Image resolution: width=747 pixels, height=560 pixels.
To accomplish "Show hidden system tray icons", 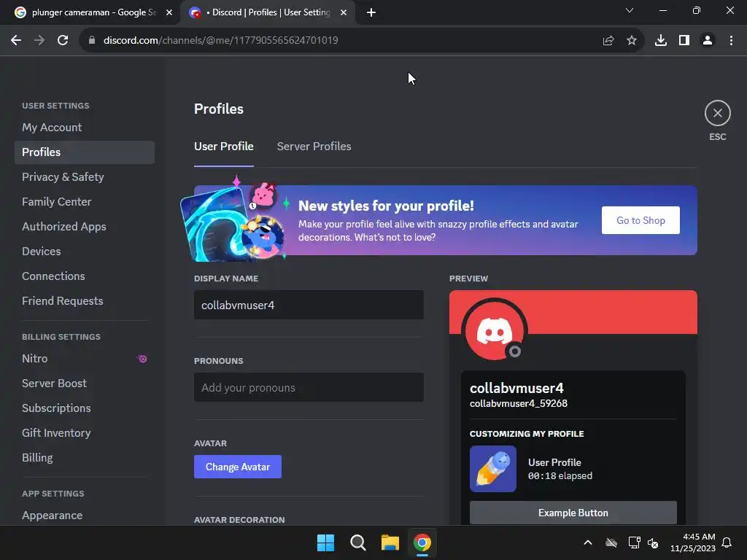I will point(588,542).
